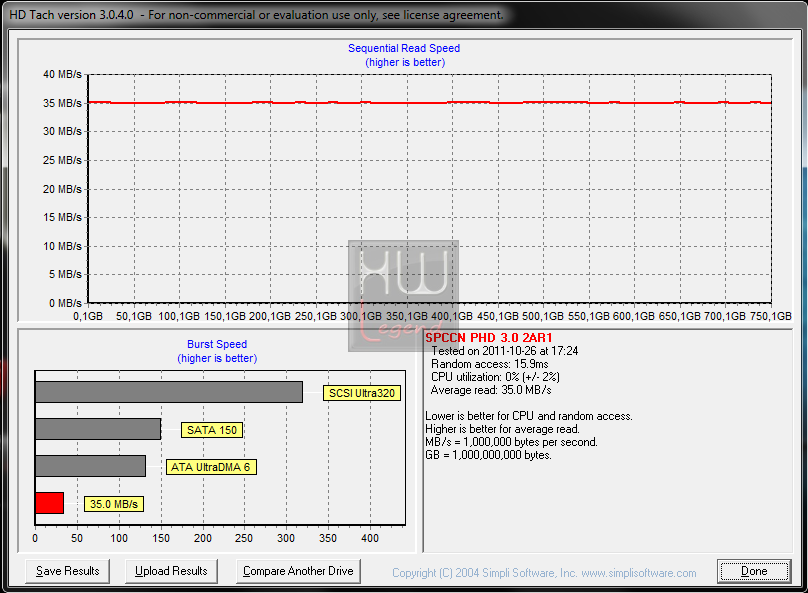
Task: Select the SATA 150 label
Action: point(212,430)
